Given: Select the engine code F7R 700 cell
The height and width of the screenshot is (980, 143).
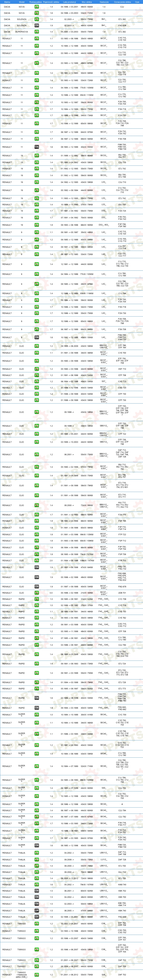Looking at the screenshot, I should (x=122, y=560).
